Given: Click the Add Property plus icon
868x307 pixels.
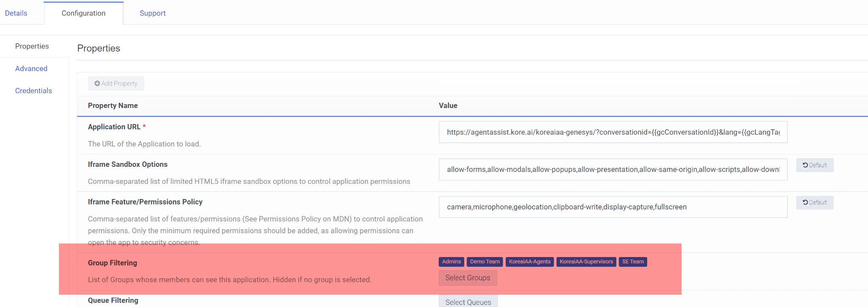Looking at the screenshot, I should [97, 83].
